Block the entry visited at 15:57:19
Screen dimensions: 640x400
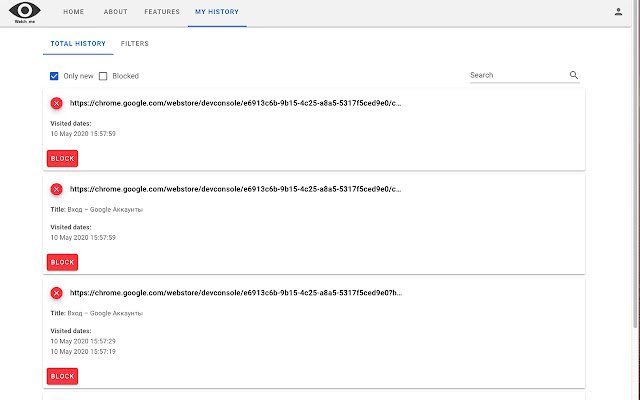[62, 376]
